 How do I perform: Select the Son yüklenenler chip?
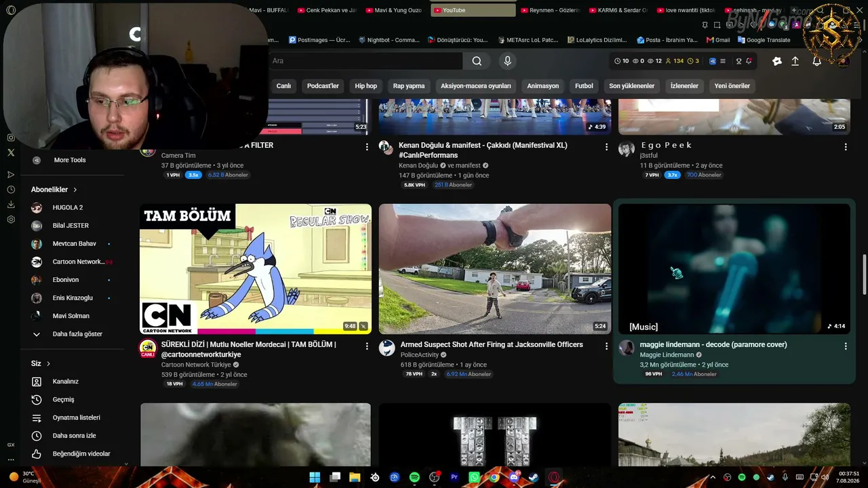[x=632, y=86]
